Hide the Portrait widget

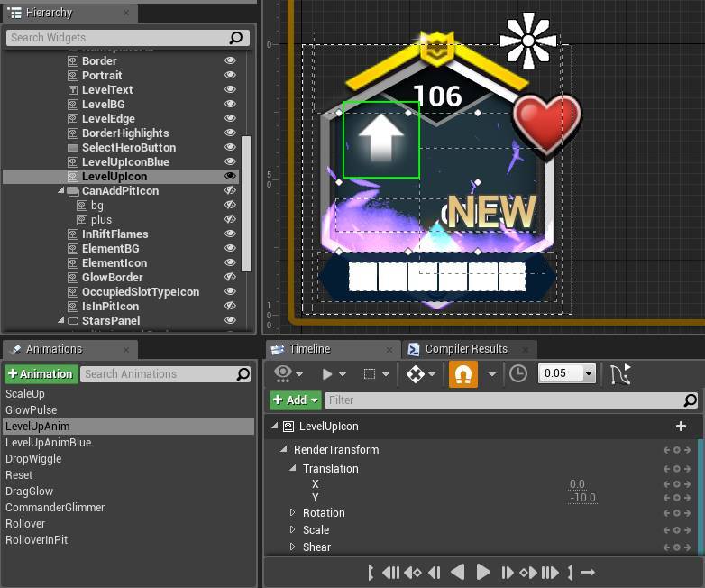point(230,75)
